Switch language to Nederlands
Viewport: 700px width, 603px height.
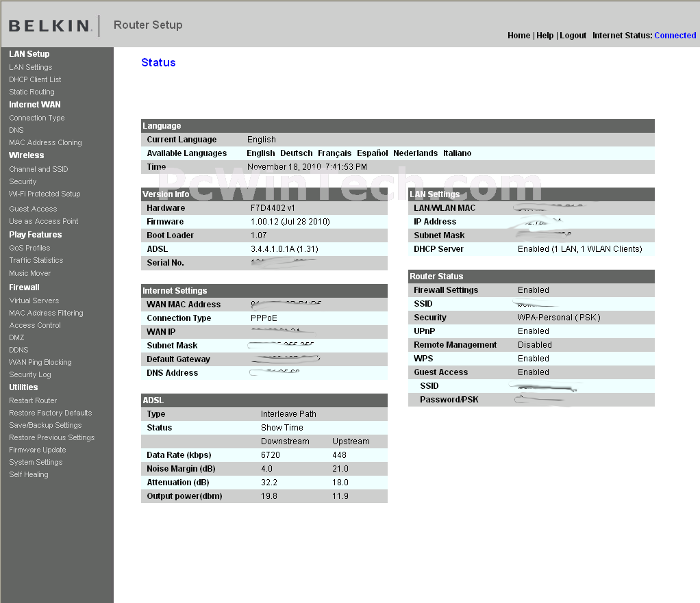(415, 153)
